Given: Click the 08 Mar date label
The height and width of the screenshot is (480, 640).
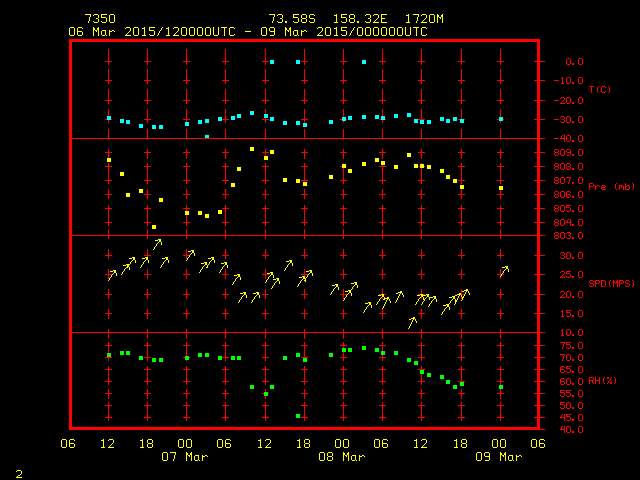Looking at the screenshot, I should click(341, 457).
